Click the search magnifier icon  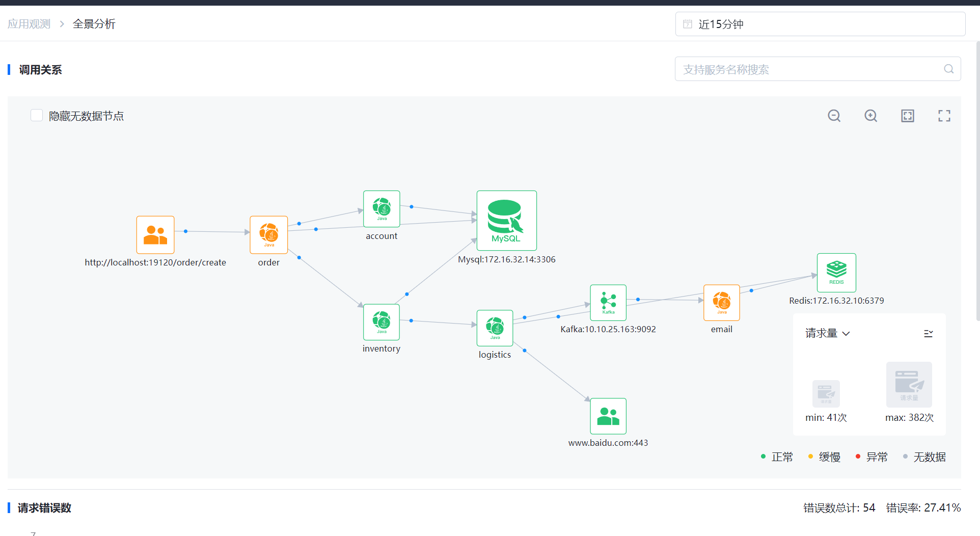tap(948, 69)
